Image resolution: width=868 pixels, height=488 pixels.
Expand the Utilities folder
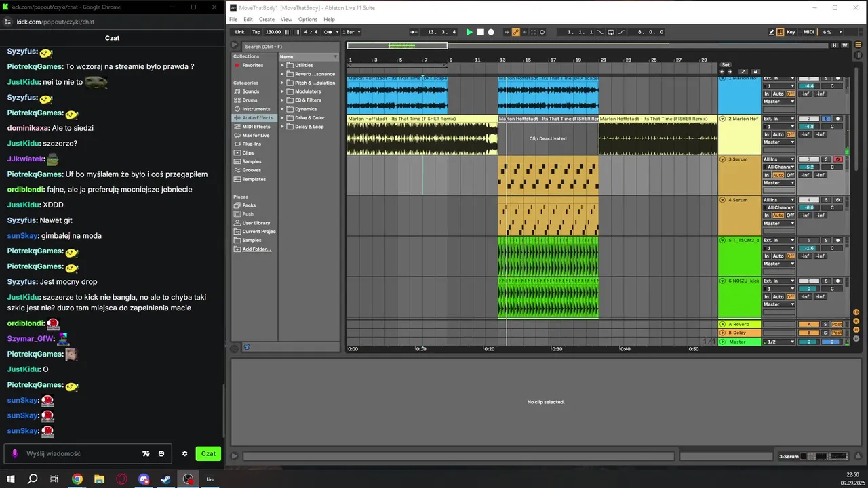(x=283, y=65)
